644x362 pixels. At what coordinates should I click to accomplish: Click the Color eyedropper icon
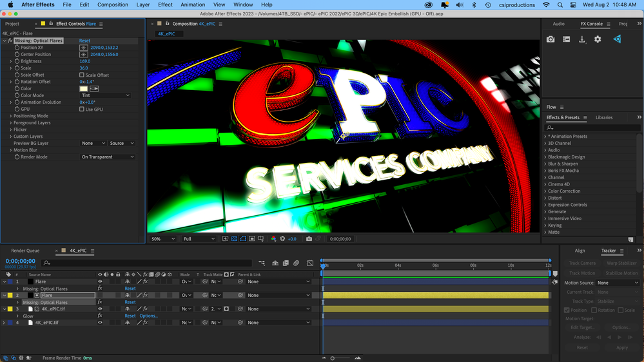(94, 89)
